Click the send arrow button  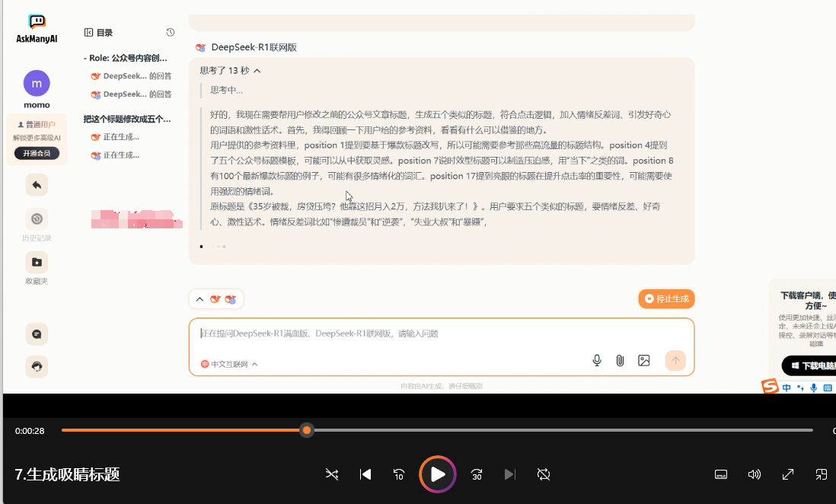[675, 361]
